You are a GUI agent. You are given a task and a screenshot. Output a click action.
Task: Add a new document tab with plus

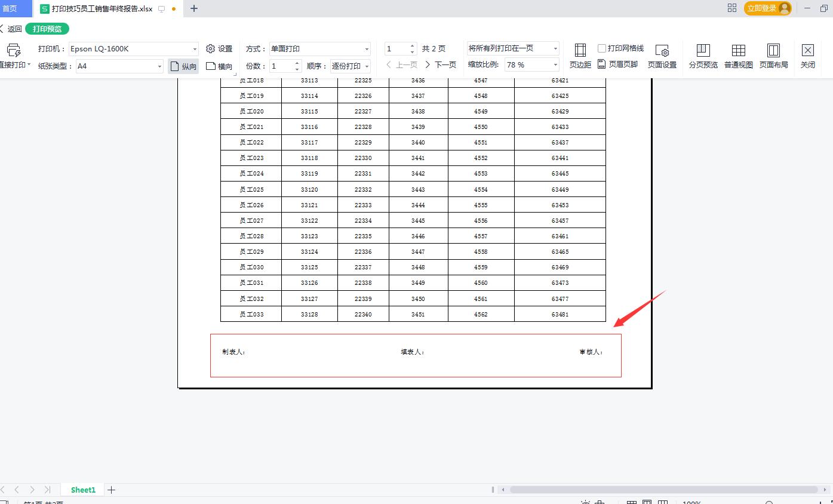(x=193, y=8)
